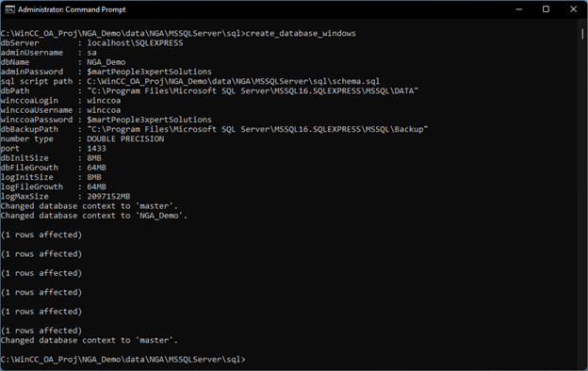Screen dimensions: 588x371
Task: Click the last "Changed database context to 'master'" line
Action: [x=90, y=340]
